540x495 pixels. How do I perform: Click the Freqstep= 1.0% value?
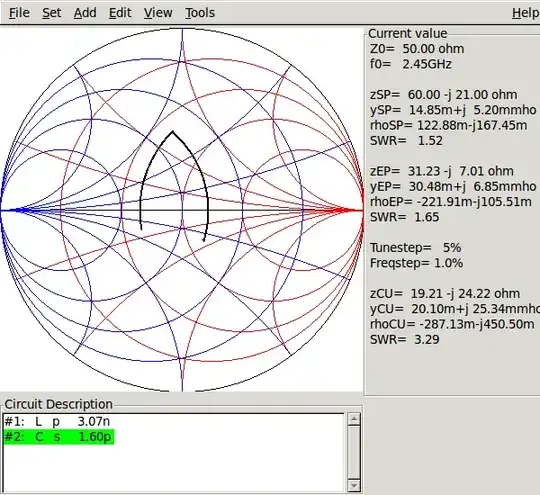(x=416, y=263)
